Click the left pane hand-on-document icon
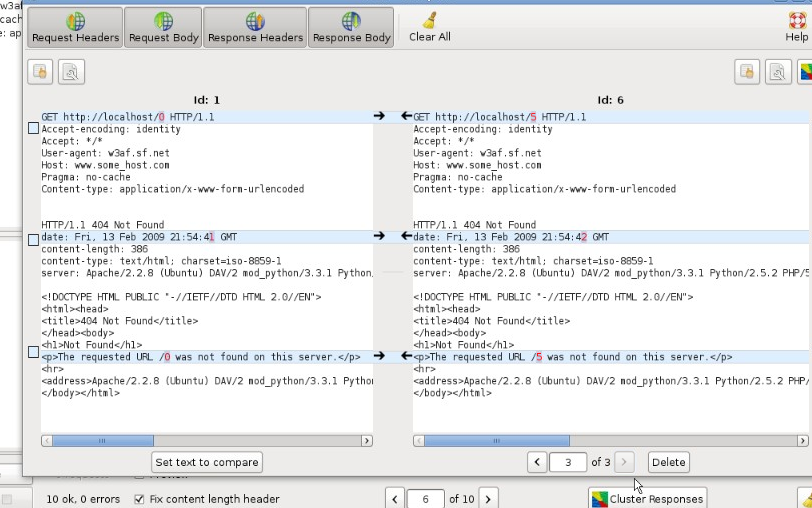 pyautogui.click(x=40, y=71)
